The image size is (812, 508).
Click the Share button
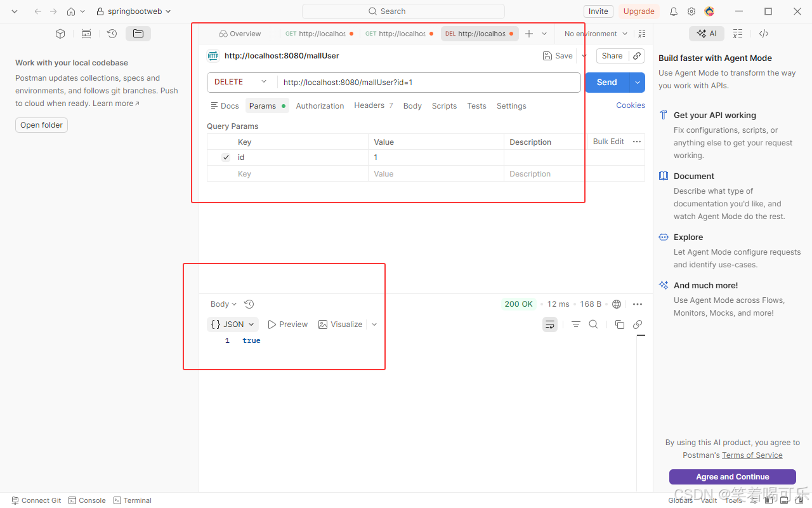tap(612, 56)
